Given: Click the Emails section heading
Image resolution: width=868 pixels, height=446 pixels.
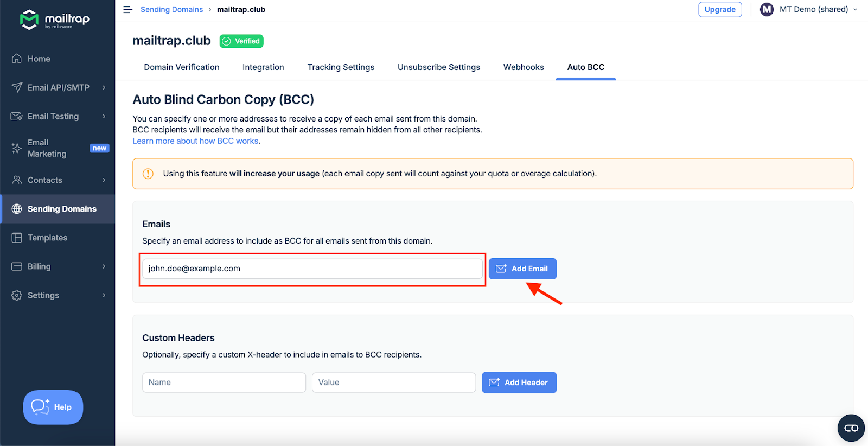Looking at the screenshot, I should [156, 224].
